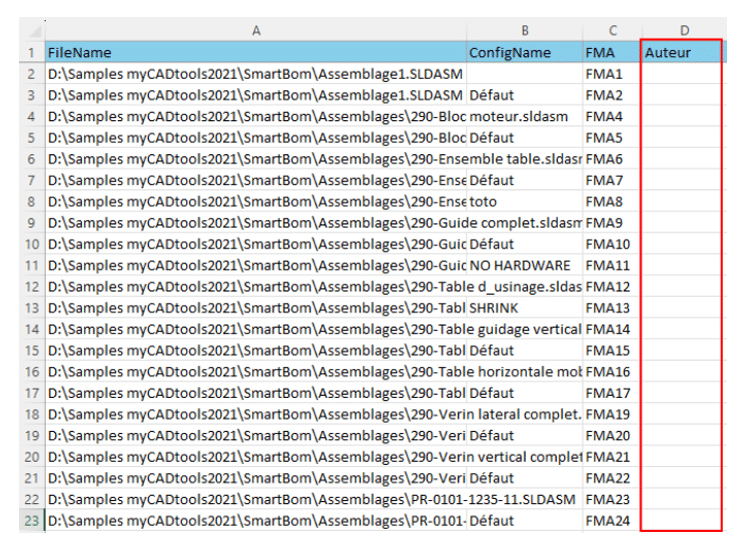Click cell FMA11
The image size is (747, 552).
[x=612, y=265]
